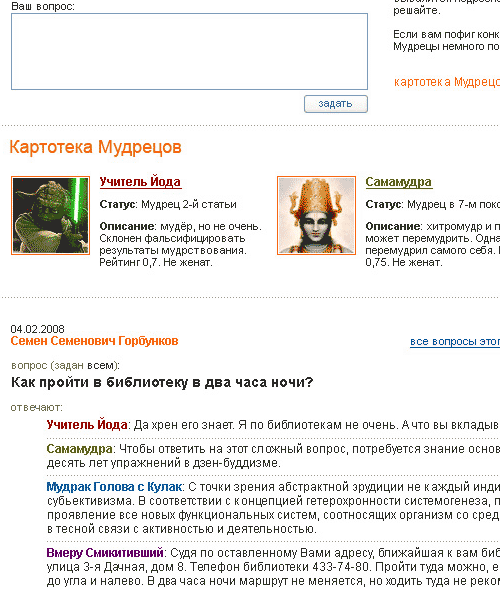
Task: Click author name "Семен Семенович Горбунков"
Action: pos(94,341)
